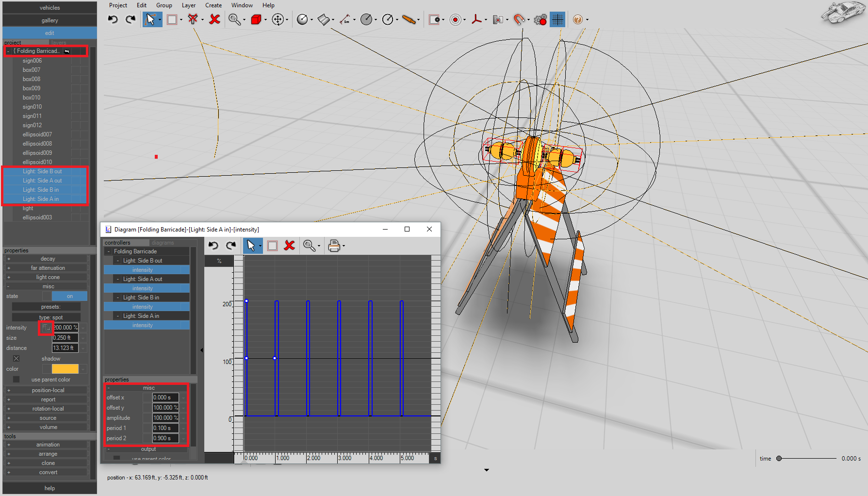Image resolution: width=868 pixels, height=496 pixels.
Task: Open the magnifier zoom tool in main toolbar
Action: (x=234, y=19)
